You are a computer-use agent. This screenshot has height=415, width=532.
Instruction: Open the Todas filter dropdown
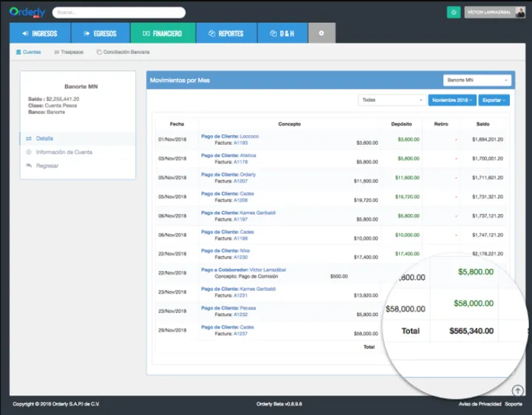tap(391, 100)
